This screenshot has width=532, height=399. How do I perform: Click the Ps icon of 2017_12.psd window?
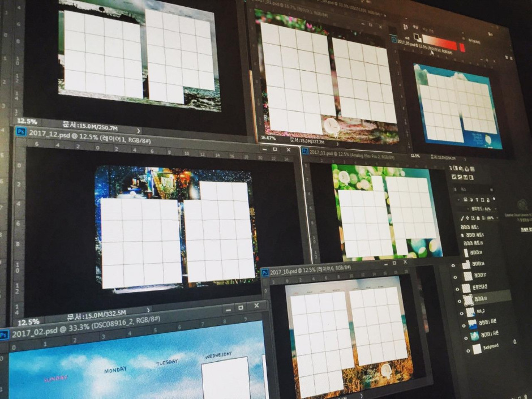[x=21, y=131]
